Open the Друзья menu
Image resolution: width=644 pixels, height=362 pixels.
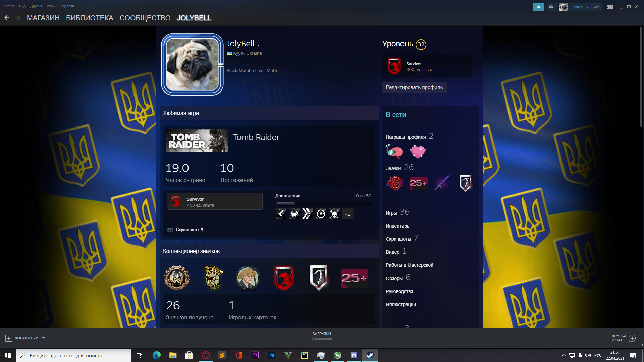(36, 6)
